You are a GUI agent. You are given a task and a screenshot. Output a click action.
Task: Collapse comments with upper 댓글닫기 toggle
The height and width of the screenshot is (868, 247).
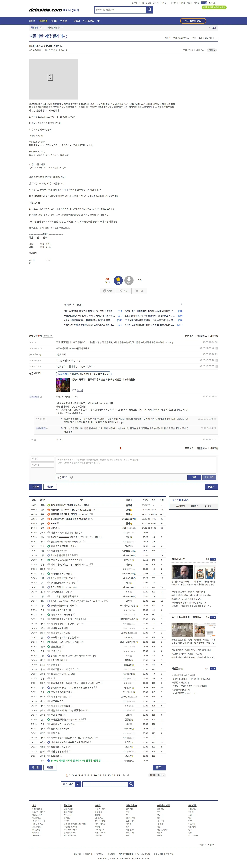[x=202, y=336]
